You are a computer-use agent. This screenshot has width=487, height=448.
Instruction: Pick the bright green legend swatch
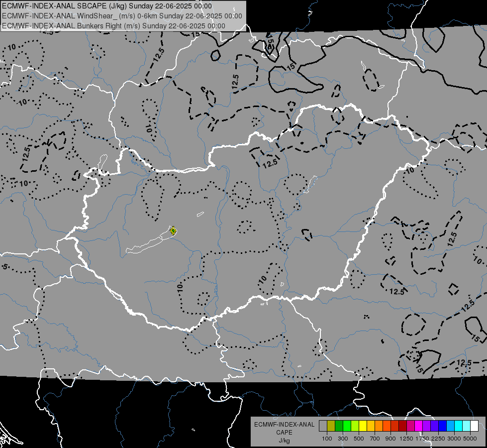347,426
